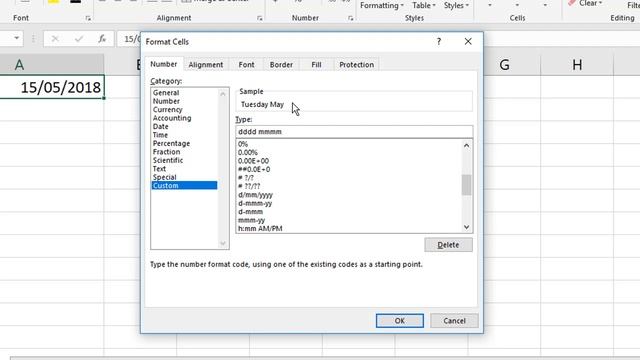Screen dimensions: 640x360
Task: Select d-mmm-yy format code
Action: (255, 203)
